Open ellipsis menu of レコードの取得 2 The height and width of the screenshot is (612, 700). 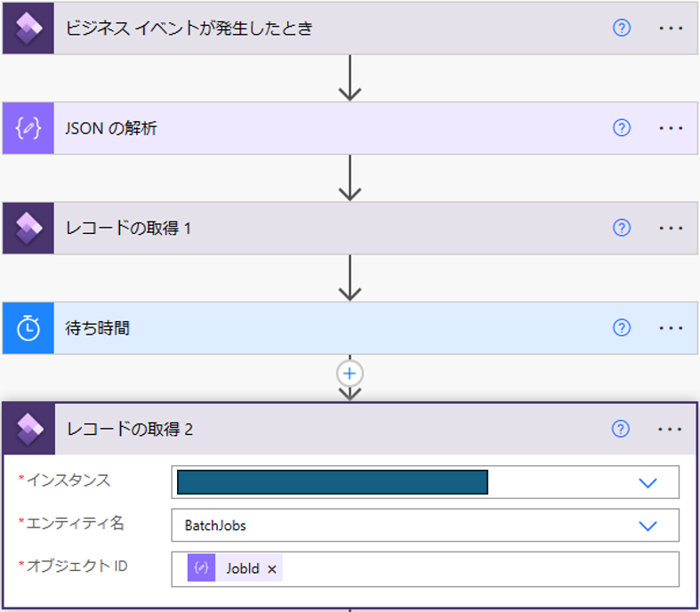pos(670,429)
